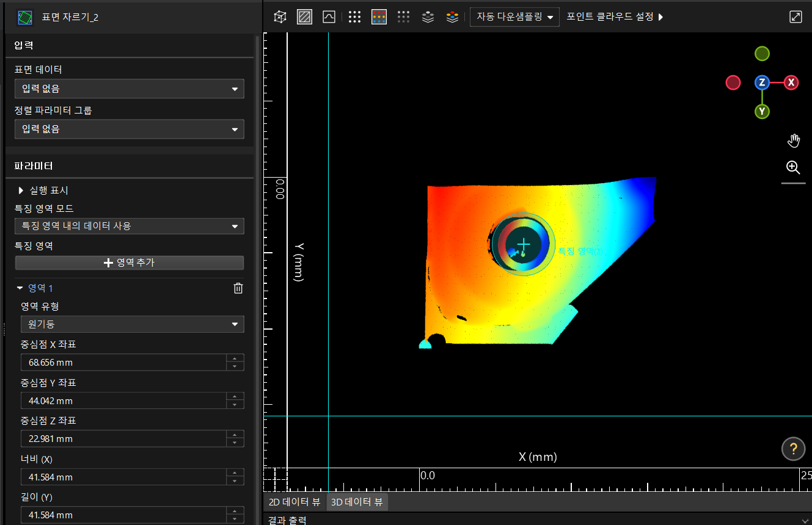Click the 길이 (Y) field showing 41.584 mm
Viewport: 812px width, 525px height.
pyautogui.click(x=123, y=515)
